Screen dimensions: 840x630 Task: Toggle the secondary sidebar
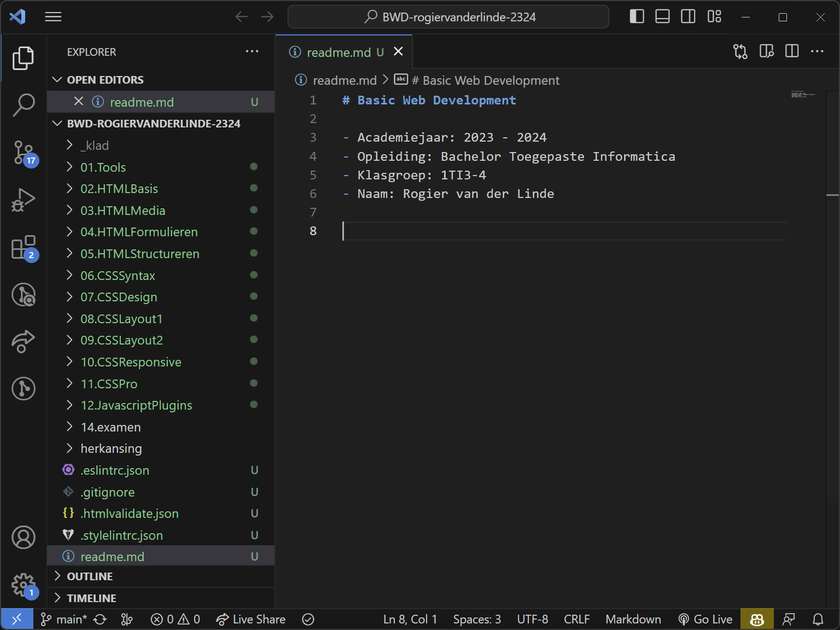coord(688,16)
